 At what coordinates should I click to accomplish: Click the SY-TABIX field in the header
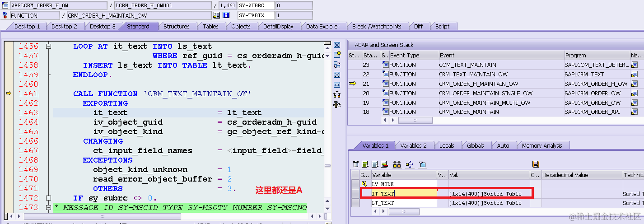(256, 15)
